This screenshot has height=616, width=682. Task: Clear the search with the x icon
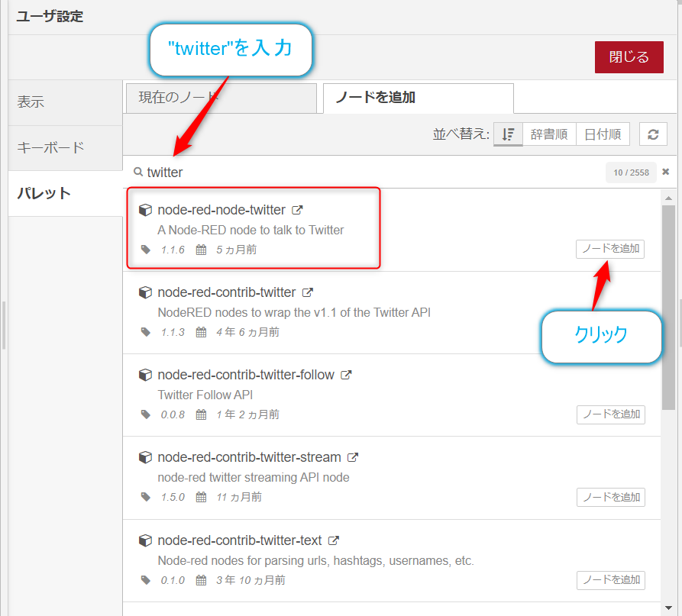[665, 172]
